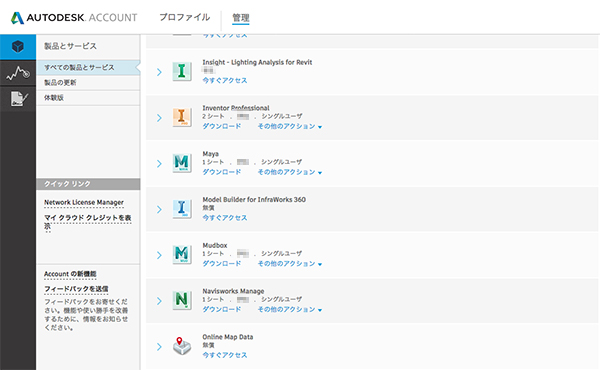Click the Insight Lighting Analysis product icon
The image size is (600, 370).
pos(182,71)
